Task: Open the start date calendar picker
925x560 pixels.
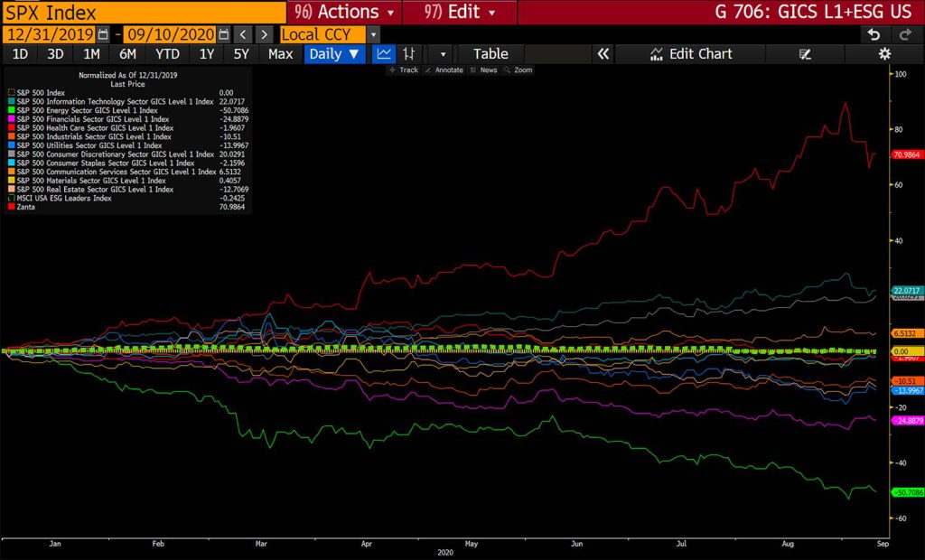Action: (102, 34)
